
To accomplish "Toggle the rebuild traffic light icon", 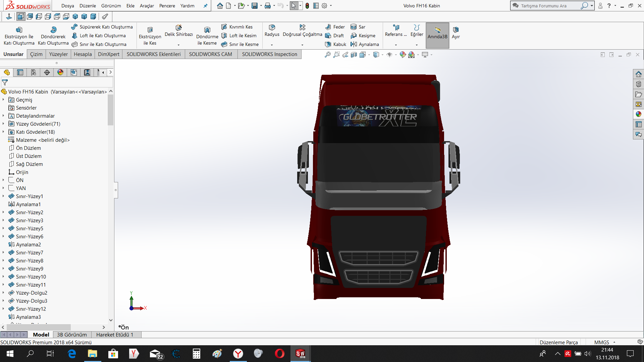I will click(307, 6).
